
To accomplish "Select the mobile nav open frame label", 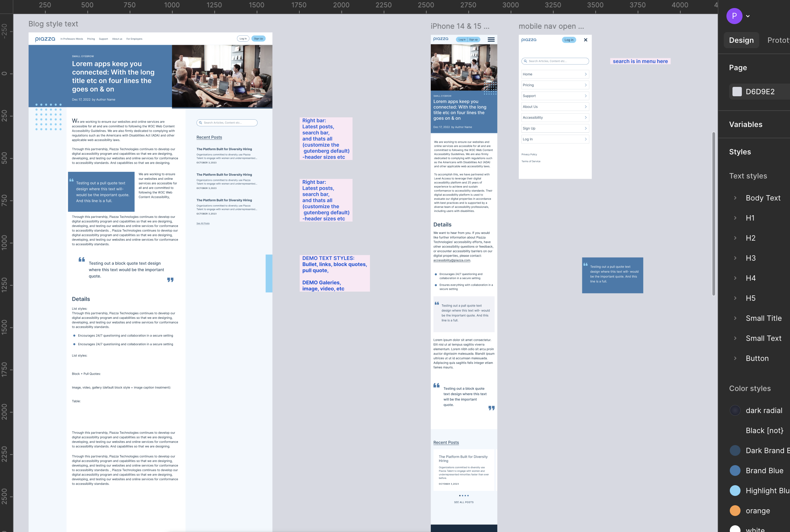I will click(x=551, y=26).
